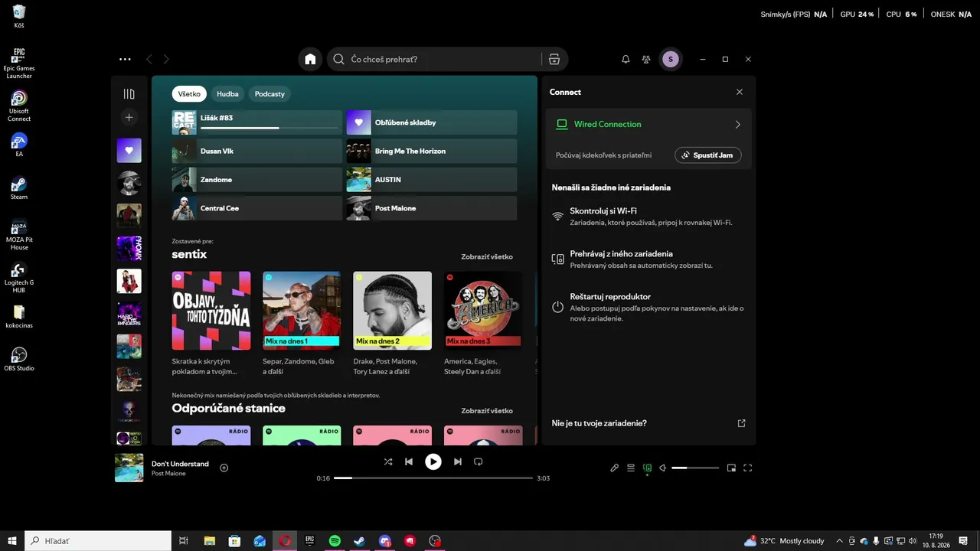Open the user profile avatar menu
The width and height of the screenshot is (980, 551).
point(671,59)
